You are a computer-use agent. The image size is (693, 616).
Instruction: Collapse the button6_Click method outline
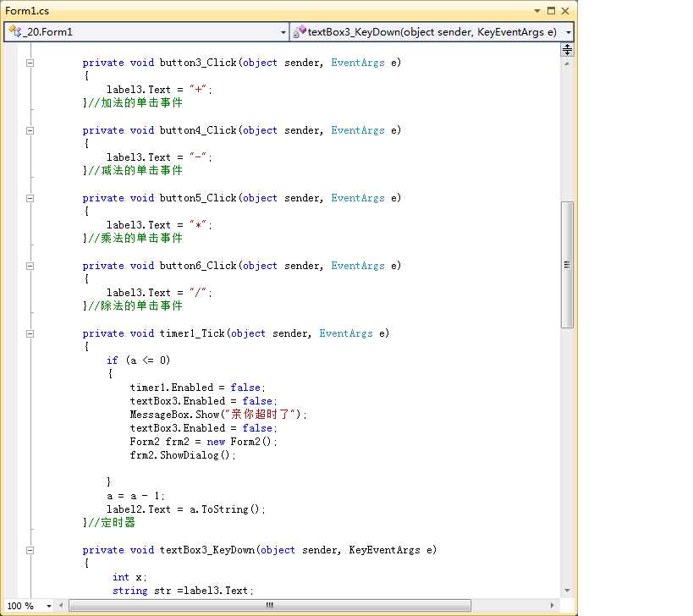pos(30,266)
